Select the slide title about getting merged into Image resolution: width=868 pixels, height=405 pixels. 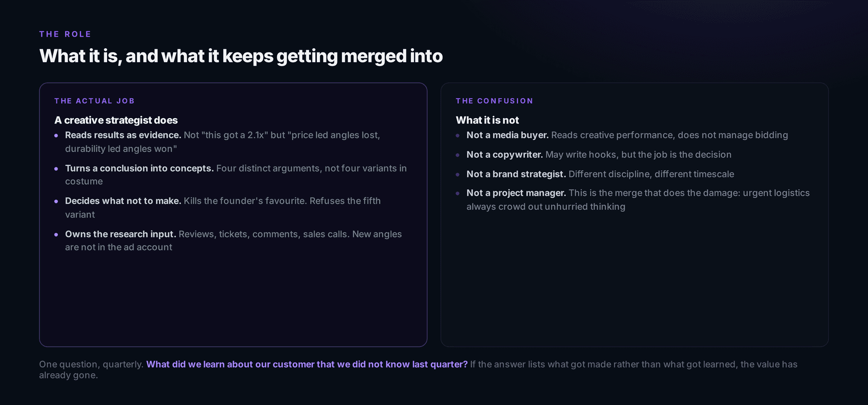click(241, 56)
